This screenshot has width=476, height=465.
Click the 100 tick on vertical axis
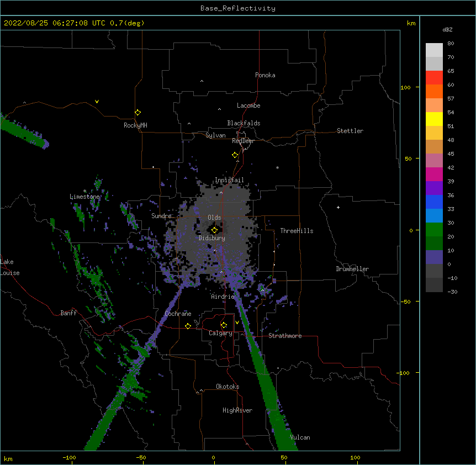(405, 87)
